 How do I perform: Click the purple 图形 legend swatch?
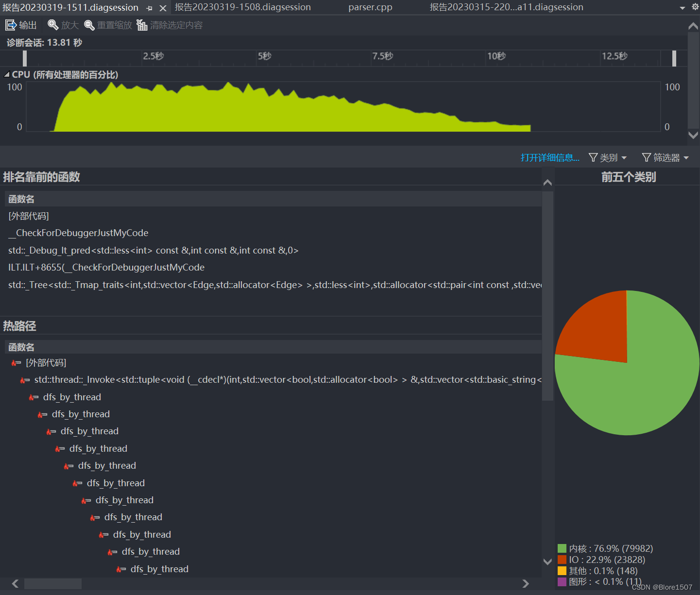[x=562, y=582]
